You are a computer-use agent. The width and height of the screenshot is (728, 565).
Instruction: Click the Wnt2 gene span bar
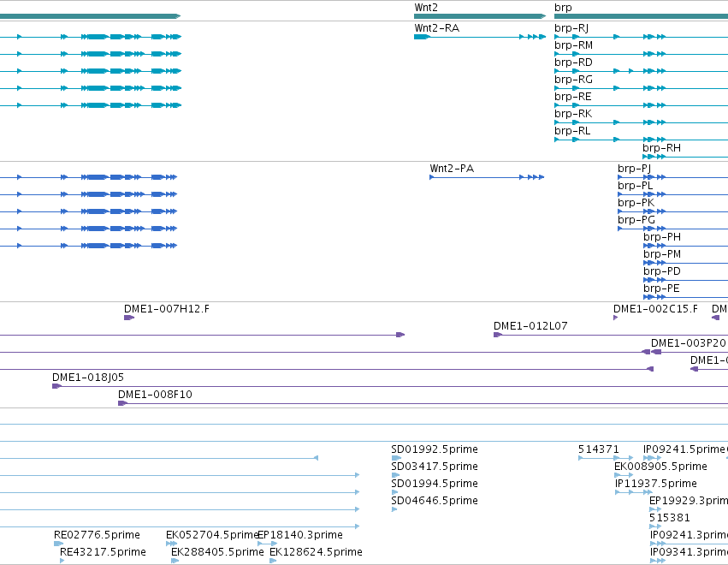click(480, 16)
